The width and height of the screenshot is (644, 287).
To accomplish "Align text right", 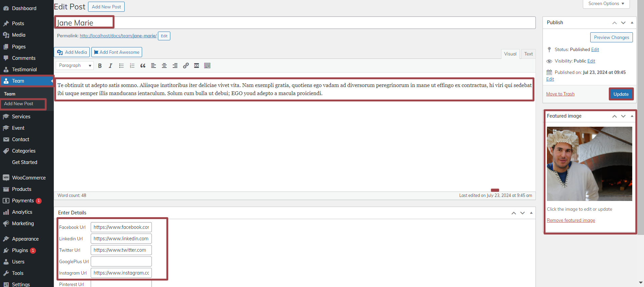I will [x=175, y=66].
